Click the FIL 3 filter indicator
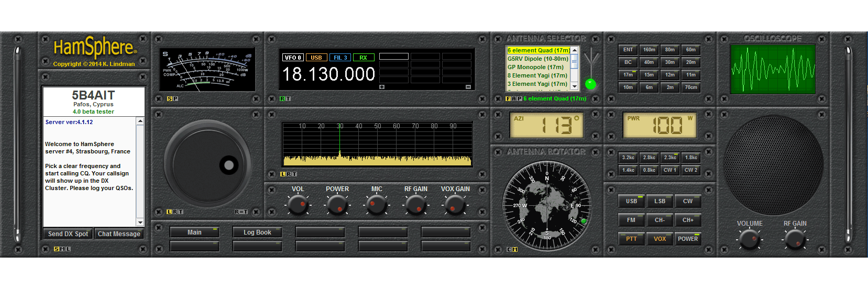The image size is (868, 289). coord(340,58)
